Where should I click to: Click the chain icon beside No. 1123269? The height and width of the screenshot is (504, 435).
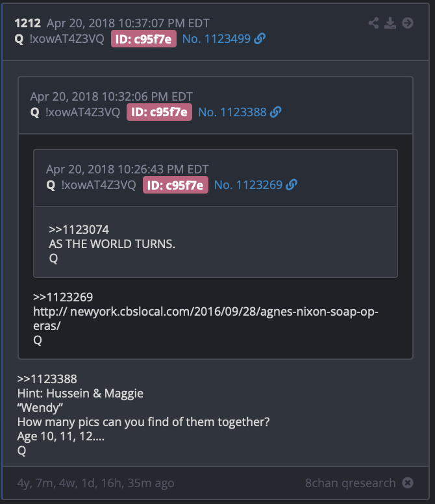[x=292, y=185]
